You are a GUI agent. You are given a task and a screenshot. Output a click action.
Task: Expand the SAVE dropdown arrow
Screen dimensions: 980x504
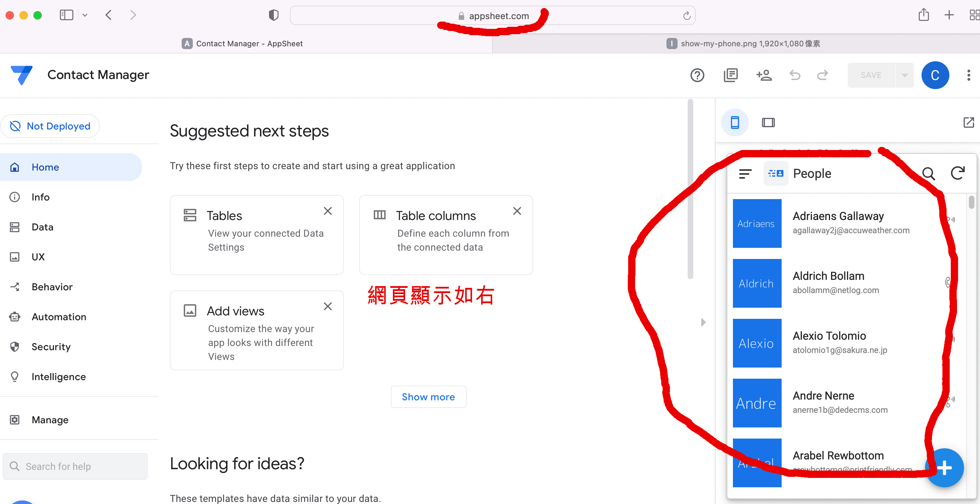[905, 75]
